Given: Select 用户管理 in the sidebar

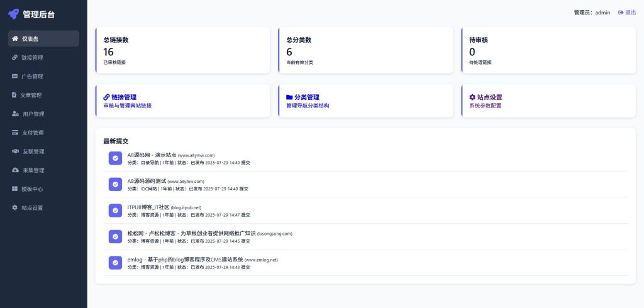Looking at the screenshot, I should pyautogui.click(x=43, y=114).
